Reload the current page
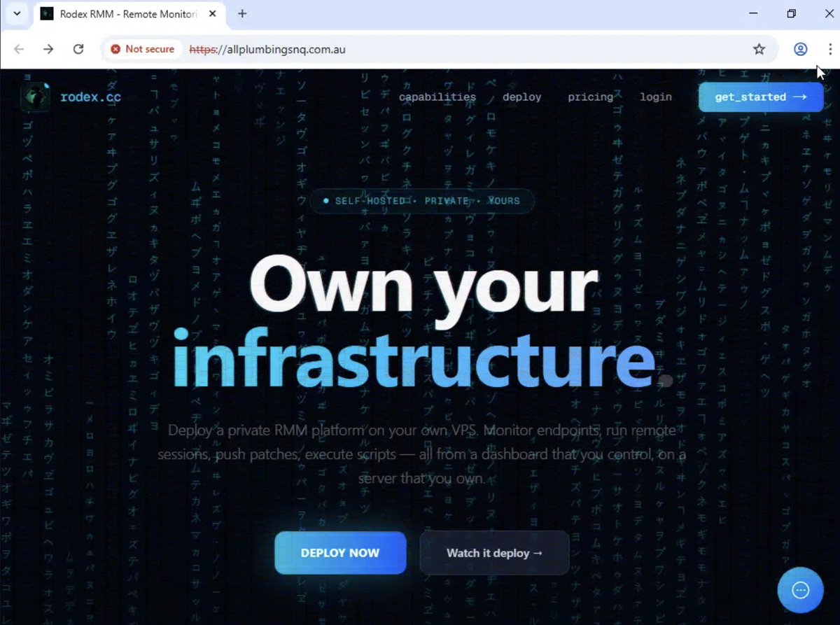The height and width of the screenshot is (625, 840). [78, 49]
